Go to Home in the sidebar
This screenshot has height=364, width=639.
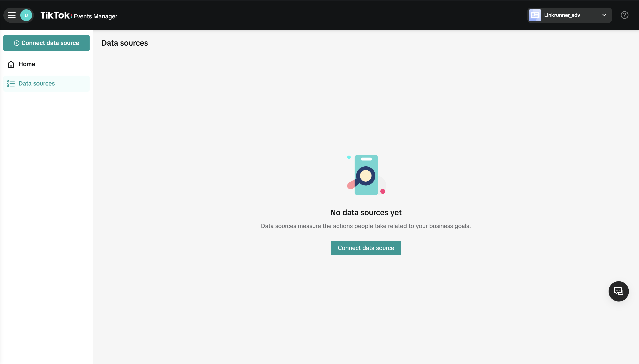(27, 64)
